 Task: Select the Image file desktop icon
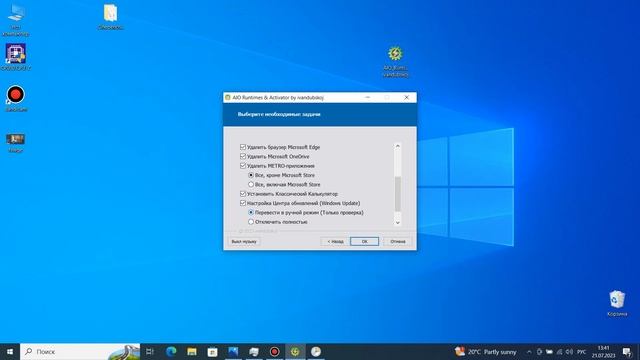pyautogui.click(x=16, y=143)
